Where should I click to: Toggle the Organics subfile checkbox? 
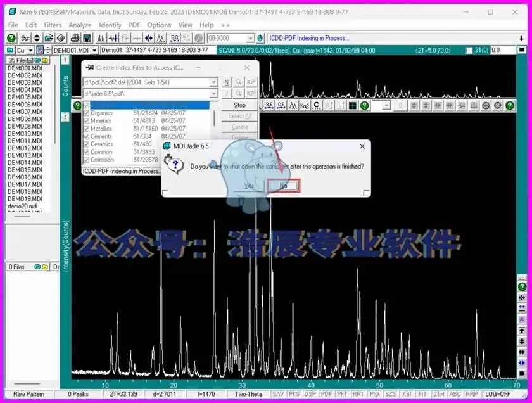[x=86, y=113]
